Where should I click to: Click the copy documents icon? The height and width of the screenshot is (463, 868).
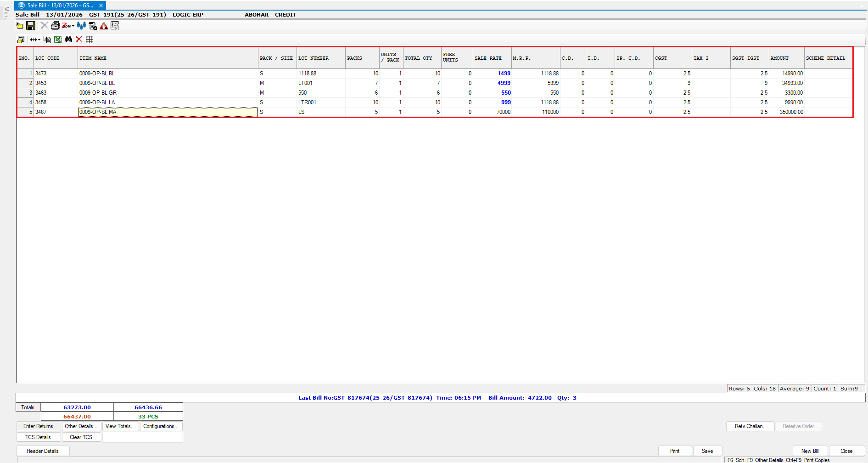[x=47, y=40]
